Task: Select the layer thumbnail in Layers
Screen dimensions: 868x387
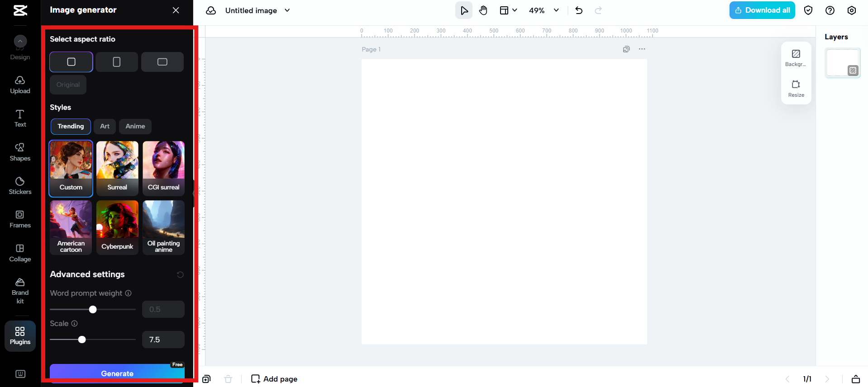Action: [x=843, y=63]
